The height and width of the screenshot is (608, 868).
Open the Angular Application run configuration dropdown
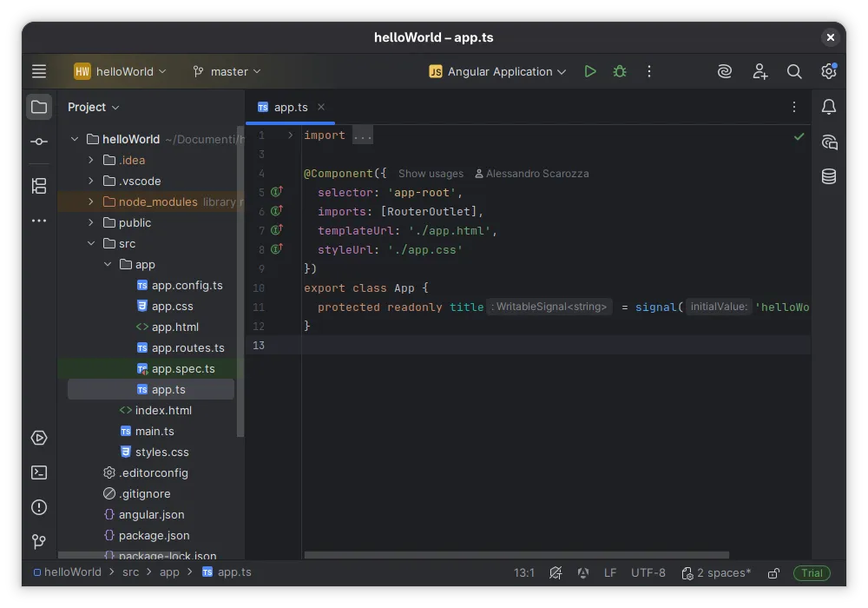pyautogui.click(x=497, y=71)
